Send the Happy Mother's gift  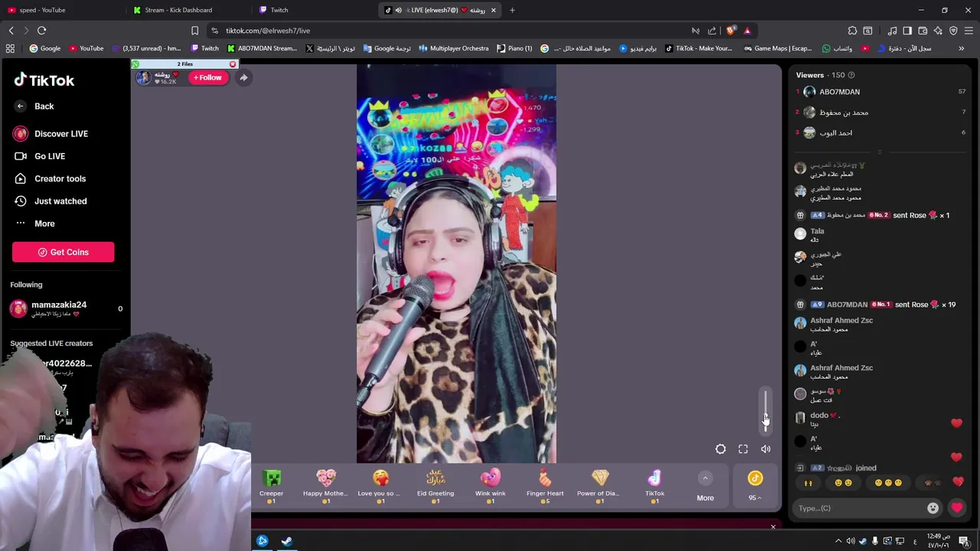(x=326, y=487)
